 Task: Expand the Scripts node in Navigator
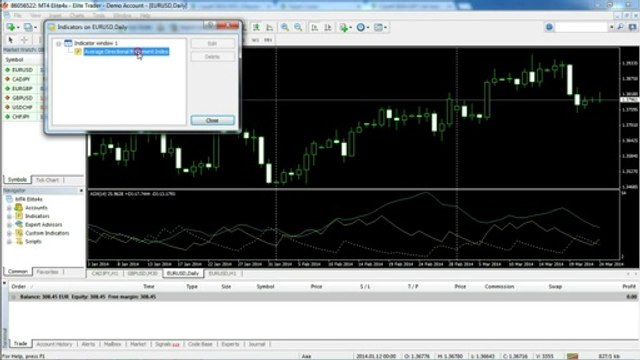pos(9,242)
